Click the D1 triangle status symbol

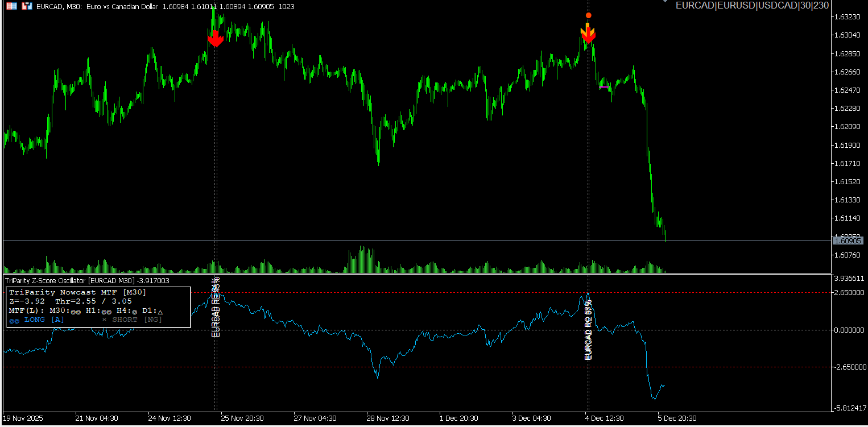coord(160,312)
